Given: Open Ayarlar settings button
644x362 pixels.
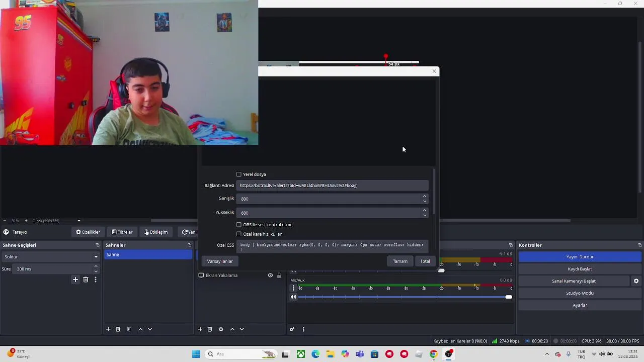Looking at the screenshot, I should pyautogui.click(x=580, y=305).
